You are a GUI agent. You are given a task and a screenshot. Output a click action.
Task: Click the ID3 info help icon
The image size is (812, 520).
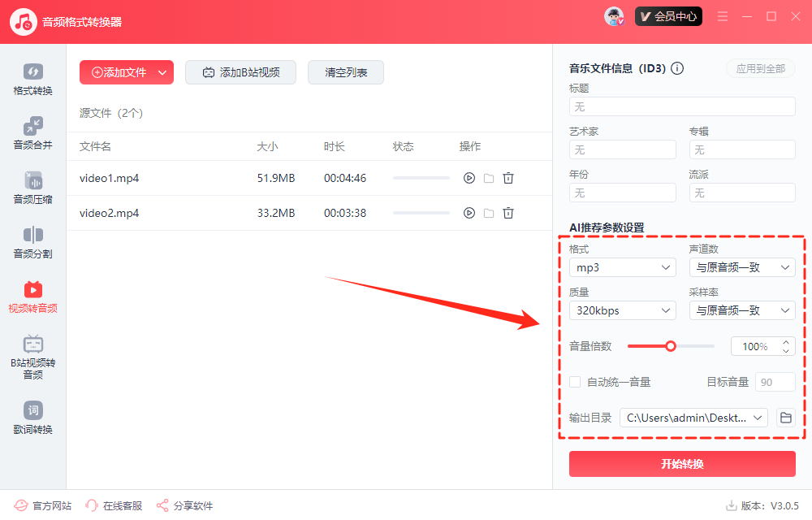(677, 69)
